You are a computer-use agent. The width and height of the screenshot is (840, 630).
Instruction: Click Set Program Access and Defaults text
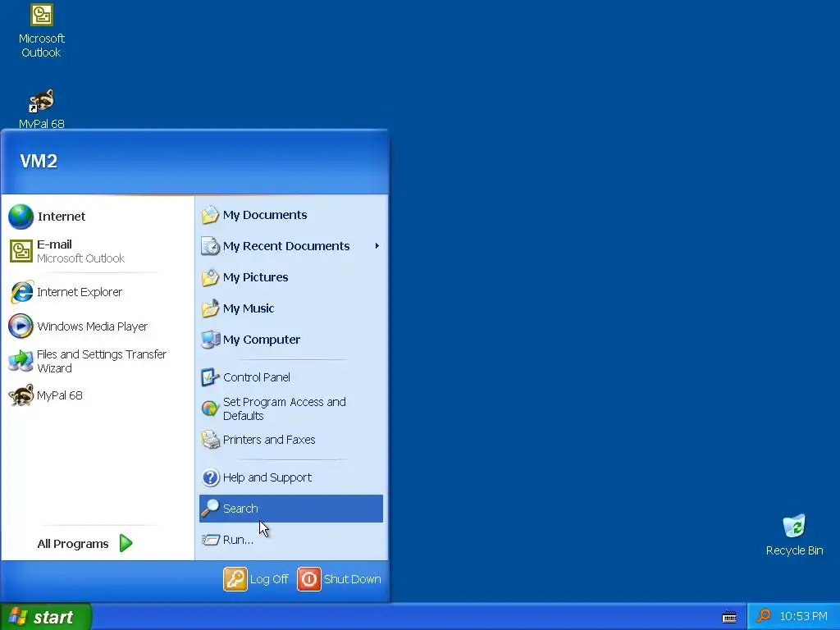(x=285, y=409)
